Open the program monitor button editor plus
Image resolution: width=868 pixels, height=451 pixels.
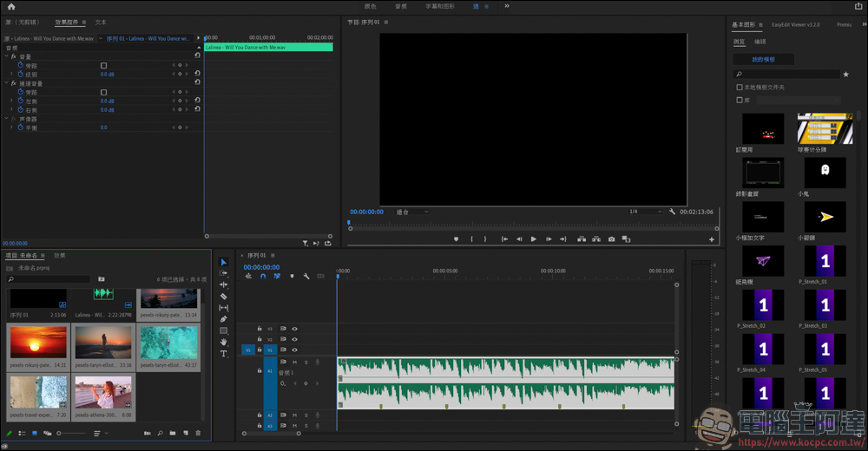click(x=712, y=239)
